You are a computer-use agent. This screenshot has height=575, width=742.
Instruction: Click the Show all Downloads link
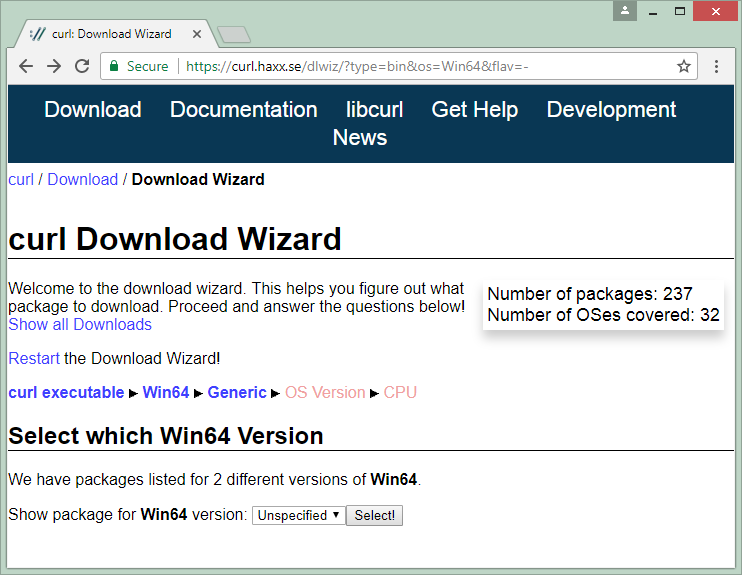pyautogui.click(x=80, y=325)
